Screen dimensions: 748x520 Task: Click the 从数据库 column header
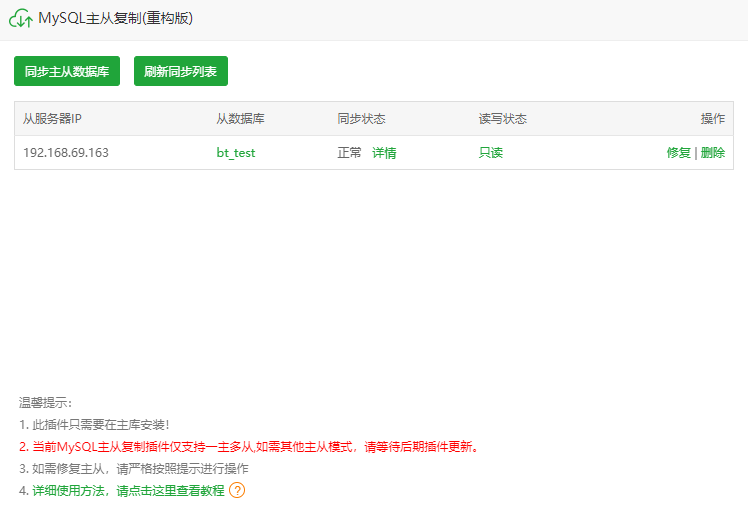click(x=240, y=119)
